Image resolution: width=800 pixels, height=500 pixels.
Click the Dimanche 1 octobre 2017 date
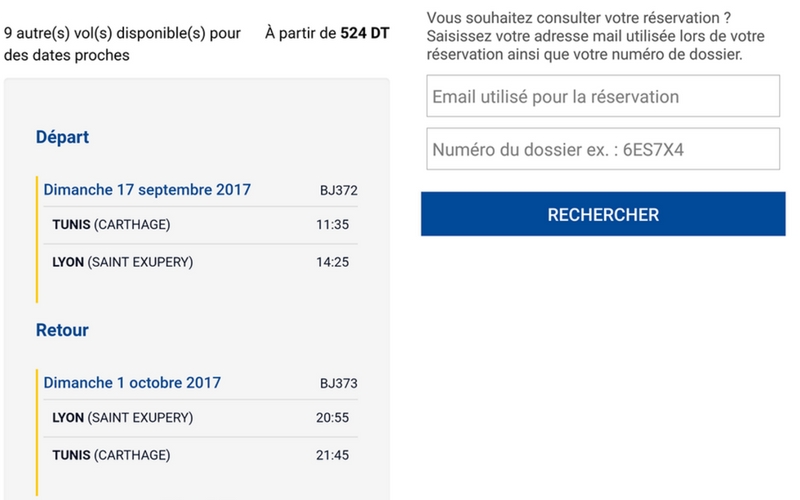click(x=132, y=383)
